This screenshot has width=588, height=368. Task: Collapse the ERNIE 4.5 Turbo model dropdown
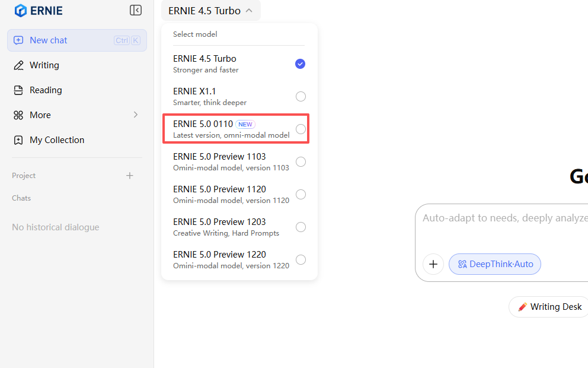(210, 11)
